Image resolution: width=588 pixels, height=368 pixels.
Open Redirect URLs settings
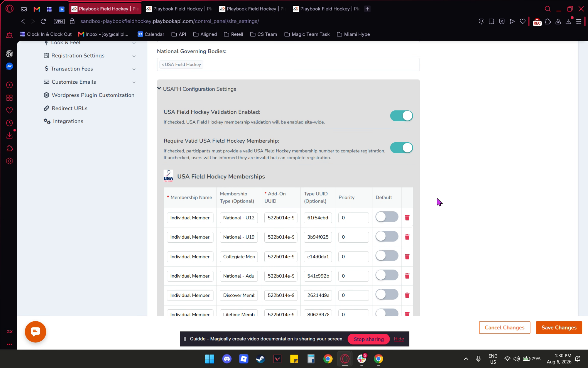pyautogui.click(x=66, y=108)
